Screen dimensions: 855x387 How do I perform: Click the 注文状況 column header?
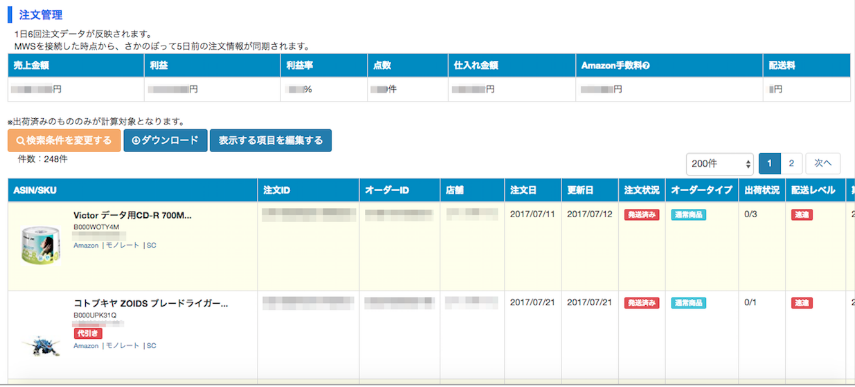(642, 190)
